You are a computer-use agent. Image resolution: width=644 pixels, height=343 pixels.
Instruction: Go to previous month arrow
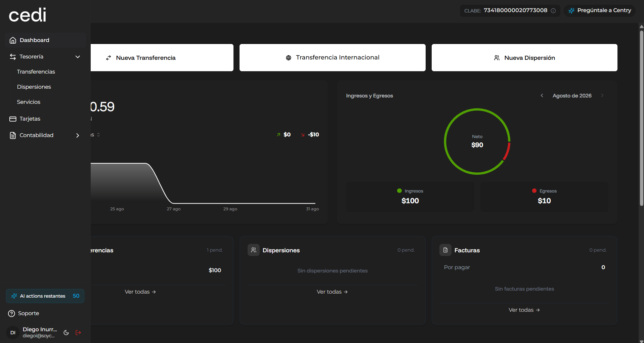coord(542,95)
